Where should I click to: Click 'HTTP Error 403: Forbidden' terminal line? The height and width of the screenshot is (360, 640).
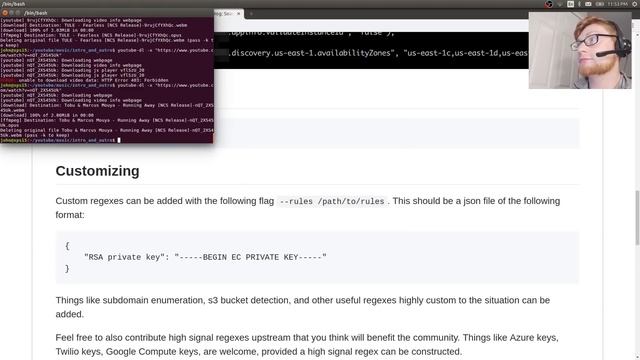coord(84,80)
